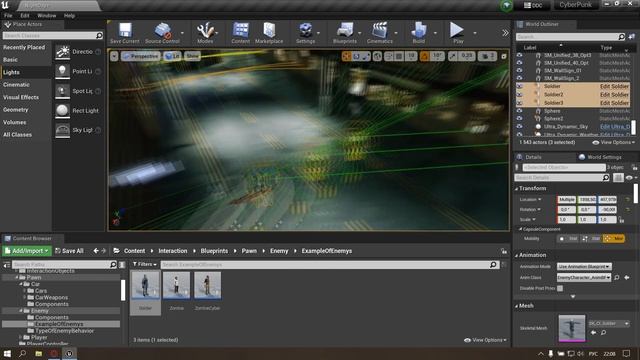640x360 pixels.
Task: Collapse the Mesh section
Action: tap(517, 306)
